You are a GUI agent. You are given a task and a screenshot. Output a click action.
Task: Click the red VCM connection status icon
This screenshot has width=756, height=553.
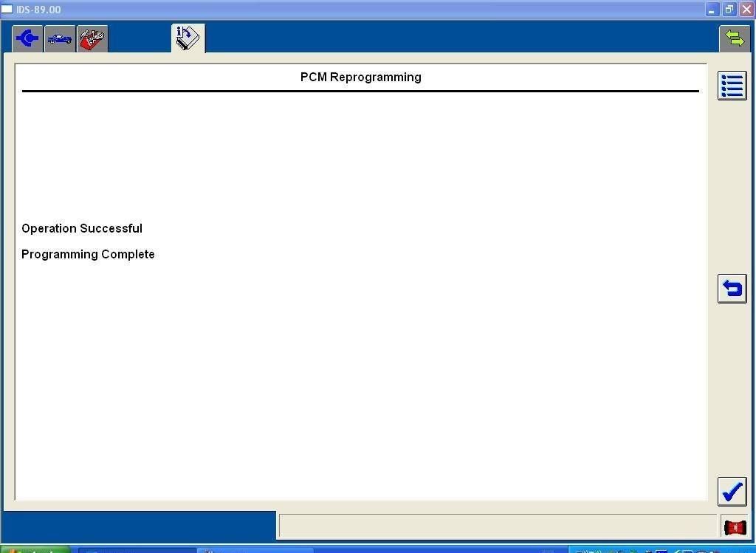735,527
